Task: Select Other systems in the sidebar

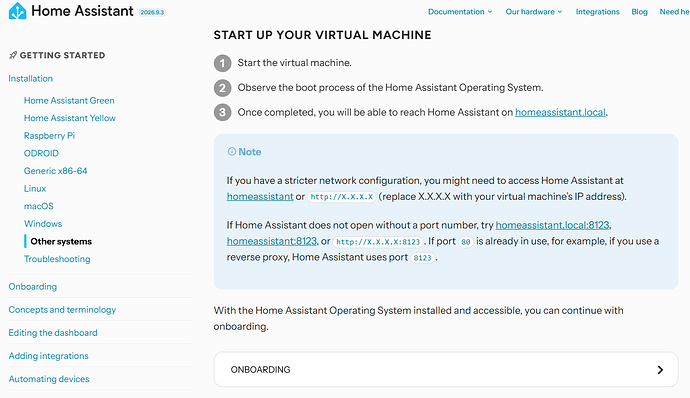Action: (61, 241)
